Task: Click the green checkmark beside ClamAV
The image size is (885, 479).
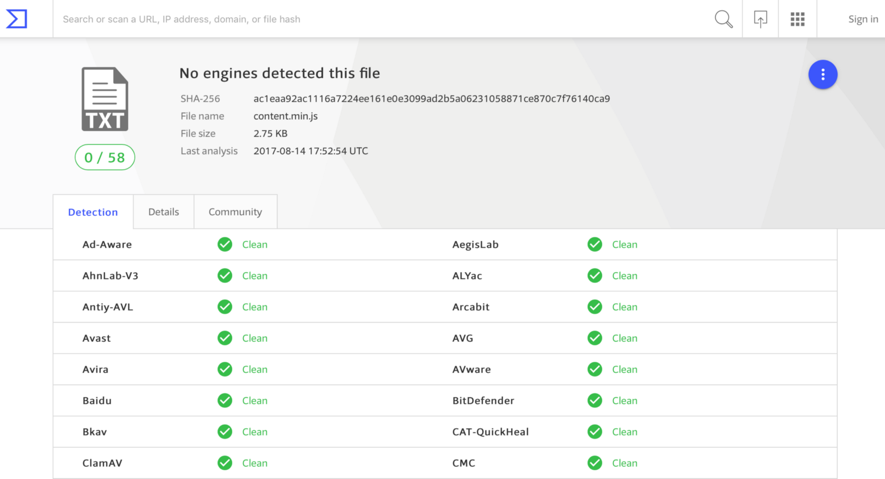Action: (x=225, y=463)
